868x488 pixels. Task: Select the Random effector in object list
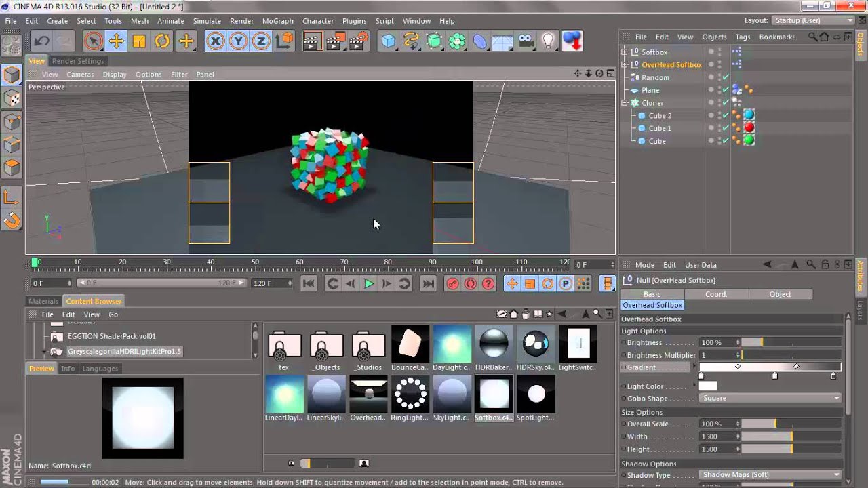(655, 77)
